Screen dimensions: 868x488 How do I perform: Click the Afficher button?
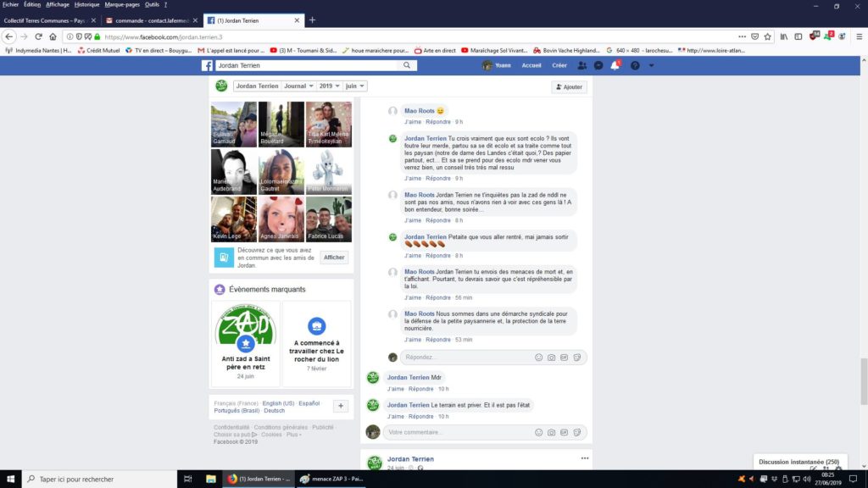point(334,258)
